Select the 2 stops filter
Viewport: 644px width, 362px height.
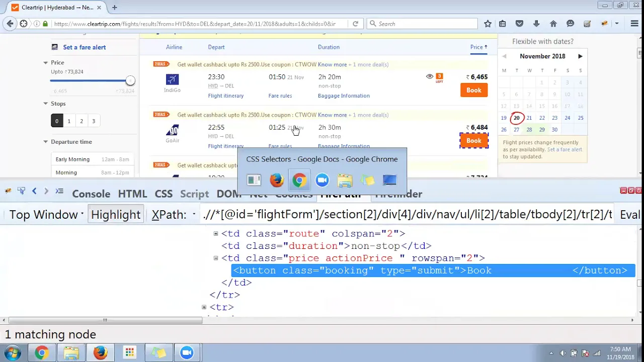[x=82, y=121]
